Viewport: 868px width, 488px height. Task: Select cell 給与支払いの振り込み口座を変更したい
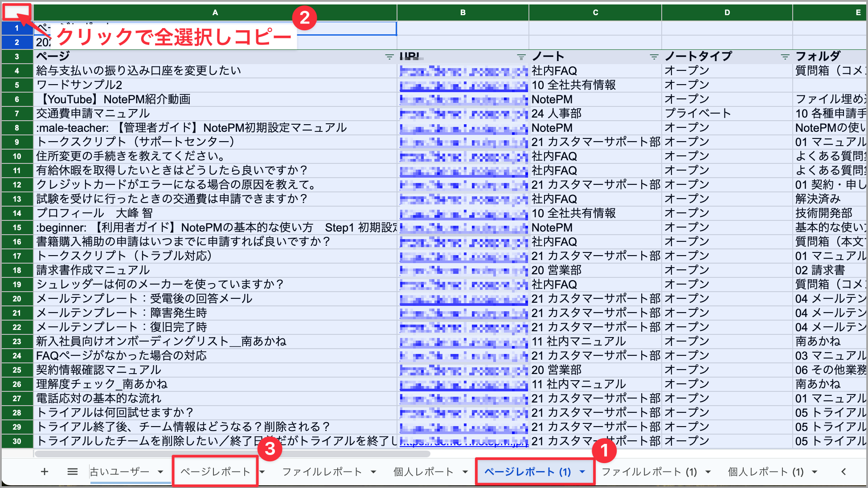[x=215, y=71]
